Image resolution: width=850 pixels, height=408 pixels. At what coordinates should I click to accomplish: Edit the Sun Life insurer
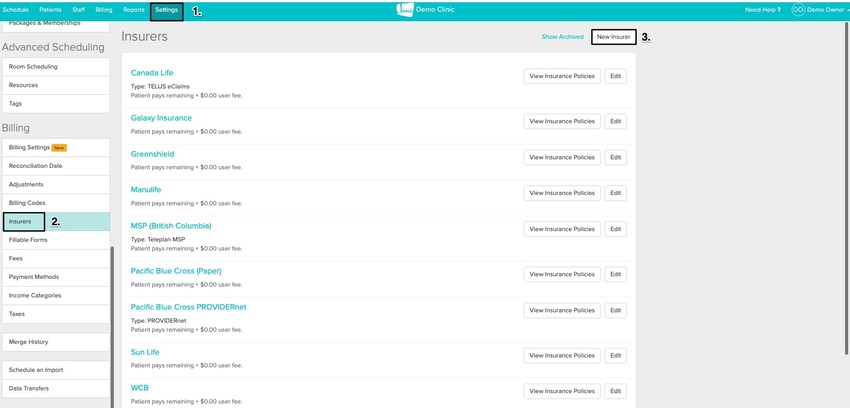(615, 355)
